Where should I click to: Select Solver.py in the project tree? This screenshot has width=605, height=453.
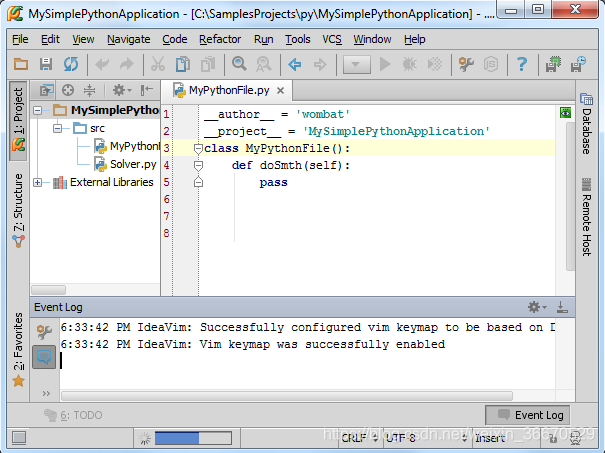126,164
